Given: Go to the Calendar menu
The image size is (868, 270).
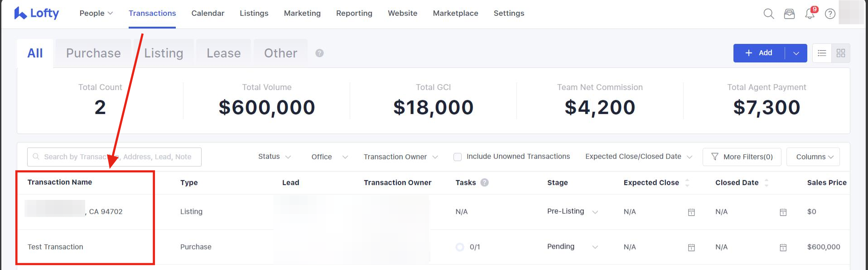Looking at the screenshot, I should point(207,14).
